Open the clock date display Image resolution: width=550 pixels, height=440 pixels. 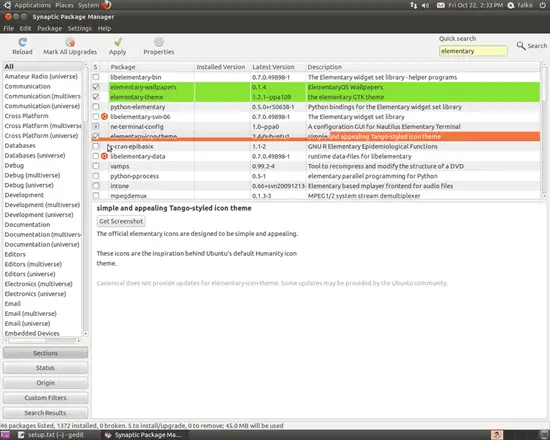[x=475, y=5]
